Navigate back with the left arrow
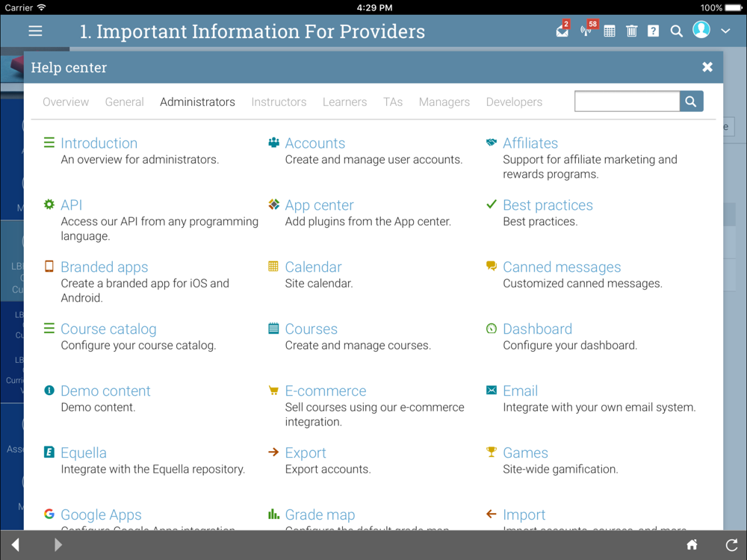 point(16,544)
